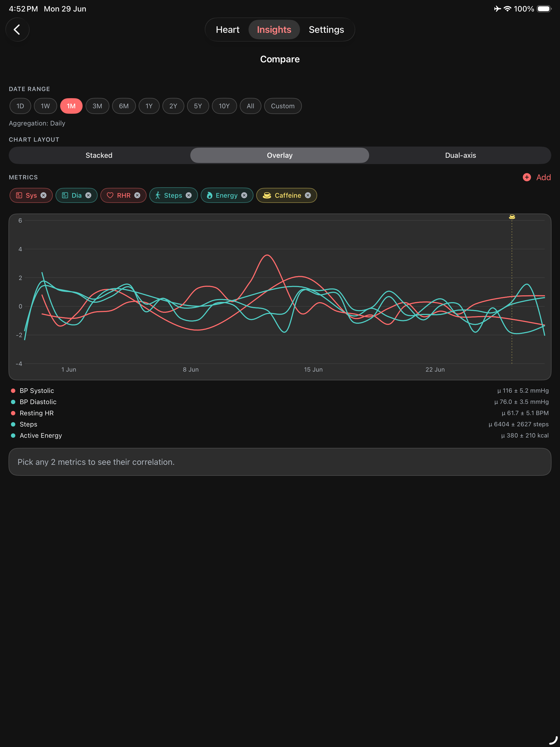Set date range to 1W
Viewport: 560px width, 747px height.
[x=45, y=106]
